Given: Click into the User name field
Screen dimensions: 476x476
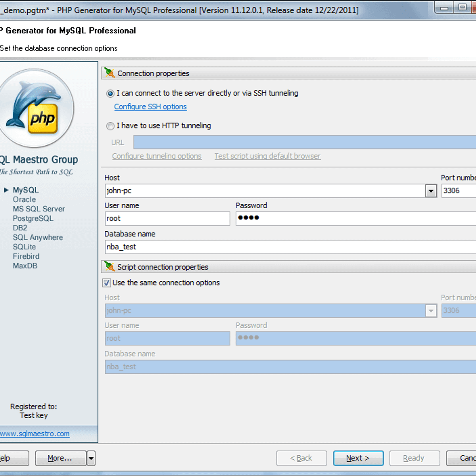Looking at the screenshot, I should click(167, 219).
